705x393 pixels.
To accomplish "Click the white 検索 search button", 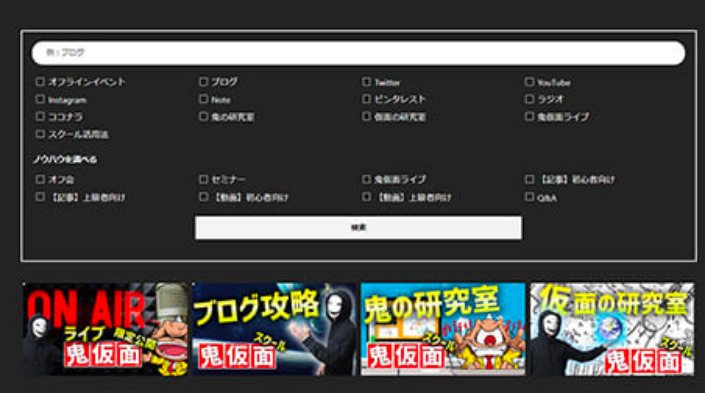I will [x=358, y=228].
